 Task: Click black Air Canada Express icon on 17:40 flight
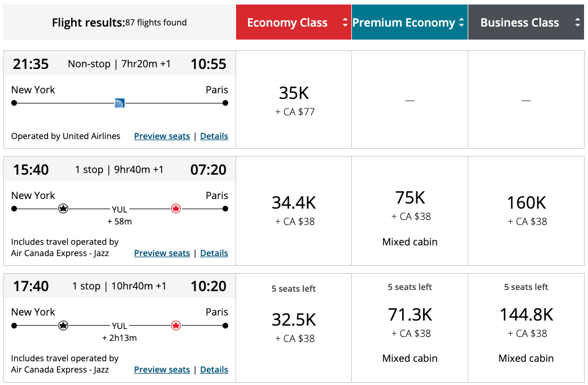pyautogui.click(x=63, y=326)
